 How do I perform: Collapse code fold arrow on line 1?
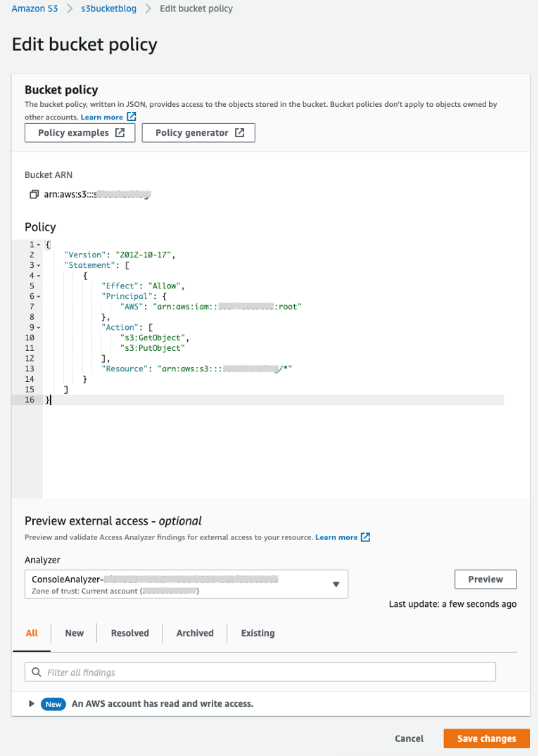tap(39, 245)
